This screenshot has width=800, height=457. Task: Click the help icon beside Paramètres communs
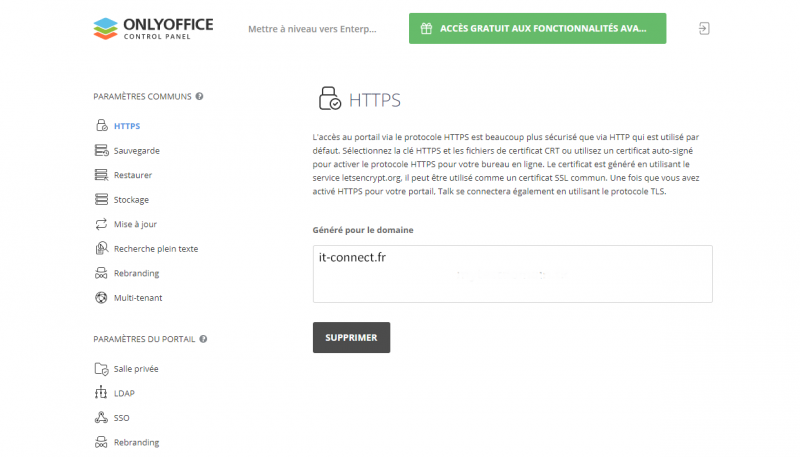point(200,97)
